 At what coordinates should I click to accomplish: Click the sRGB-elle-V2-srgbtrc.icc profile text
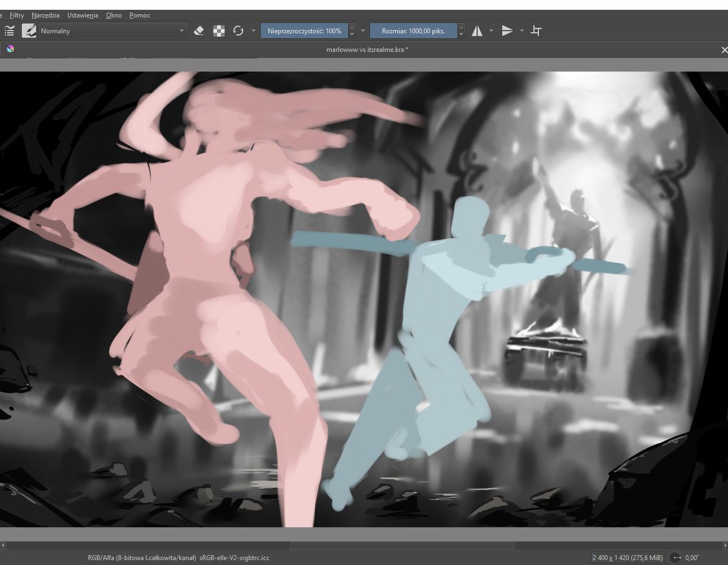[234, 558]
